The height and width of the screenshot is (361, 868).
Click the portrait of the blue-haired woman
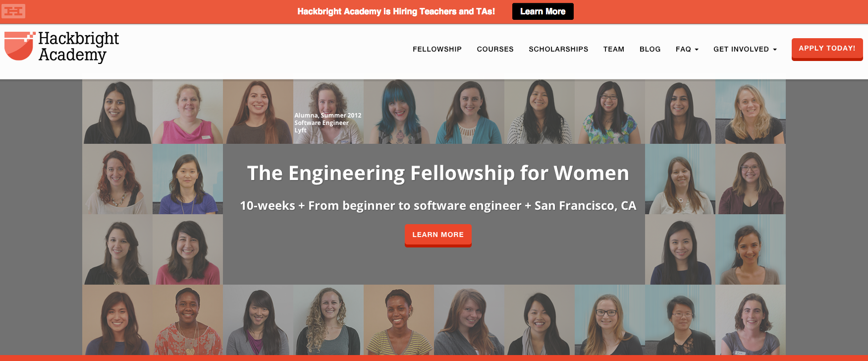tap(398, 112)
